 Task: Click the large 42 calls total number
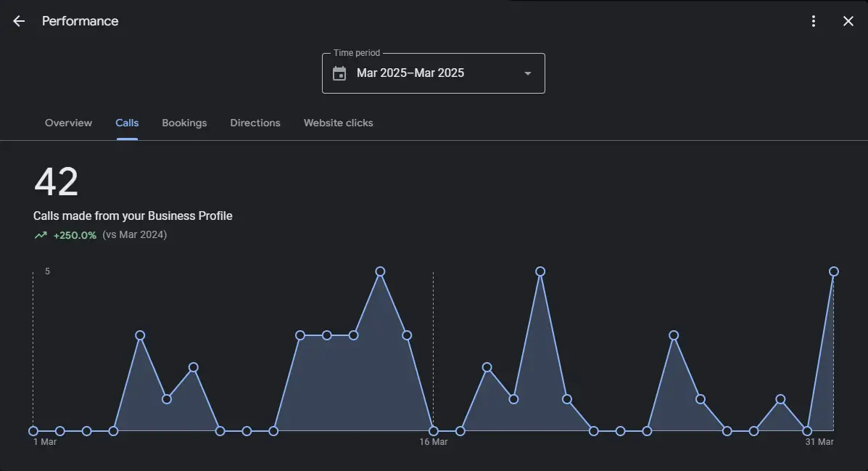(56, 182)
